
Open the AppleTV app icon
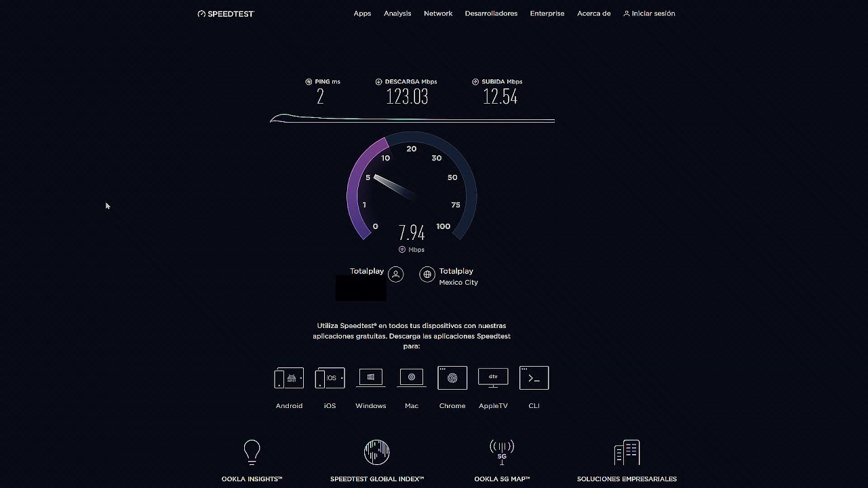493,378
